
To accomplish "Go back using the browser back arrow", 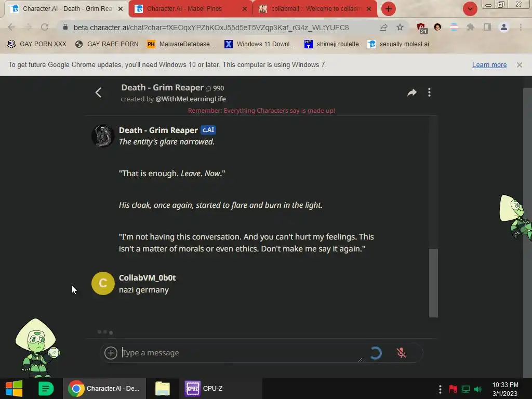I will click(x=11, y=27).
